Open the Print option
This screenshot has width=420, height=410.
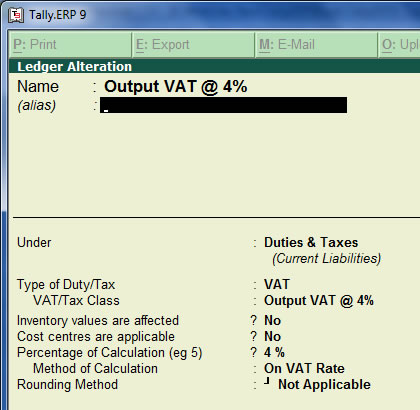point(70,45)
